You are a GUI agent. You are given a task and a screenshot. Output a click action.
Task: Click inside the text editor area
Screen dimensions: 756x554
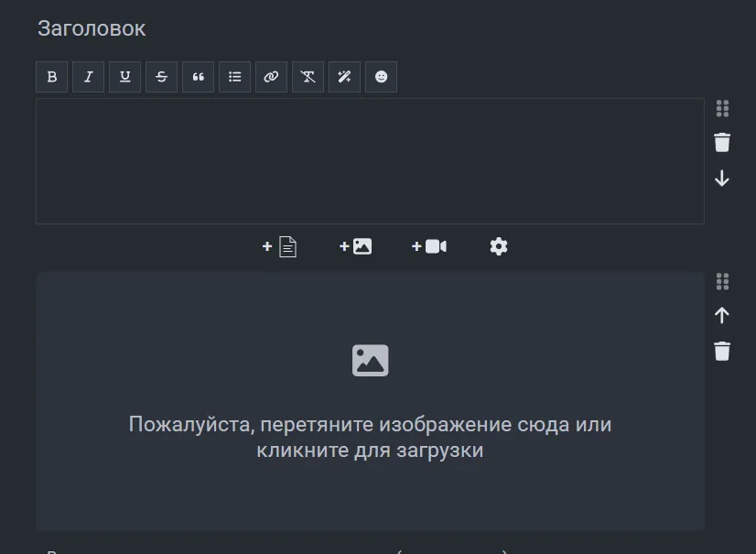[x=370, y=161]
